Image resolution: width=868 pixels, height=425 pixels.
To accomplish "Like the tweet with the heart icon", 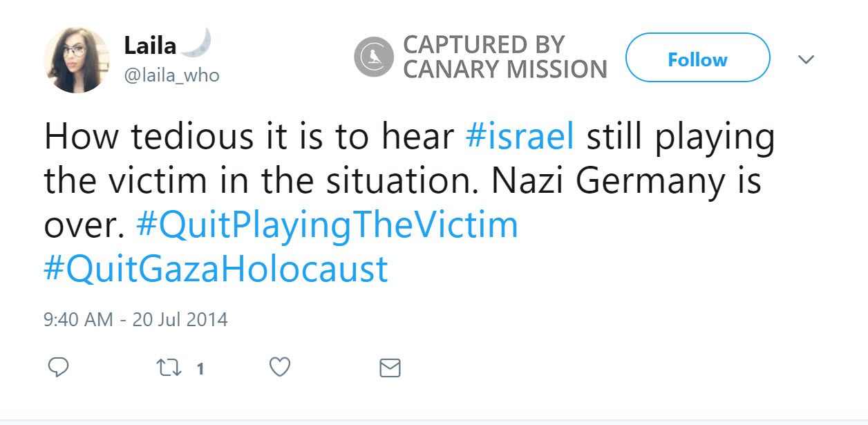I will (279, 368).
